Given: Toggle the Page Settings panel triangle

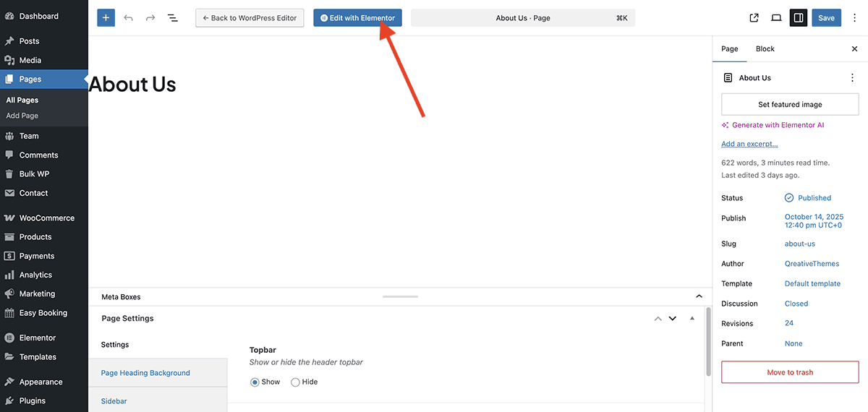Looking at the screenshot, I should coord(692,318).
